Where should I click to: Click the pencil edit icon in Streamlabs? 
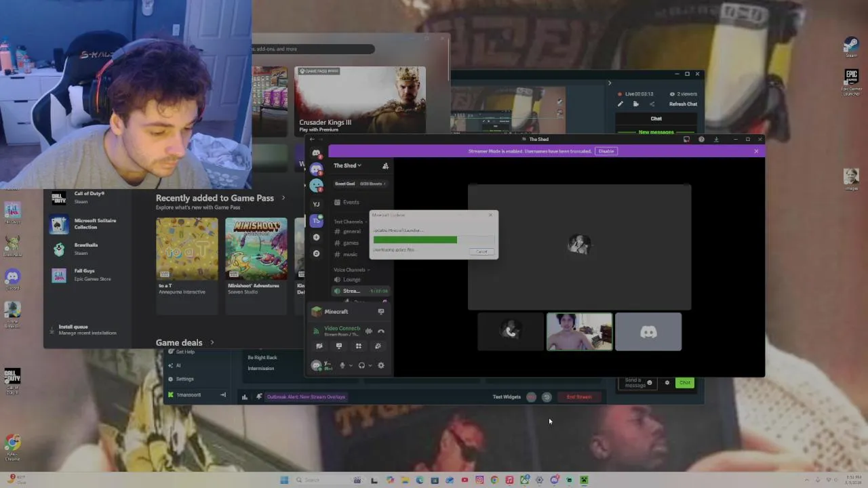click(x=620, y=104)
